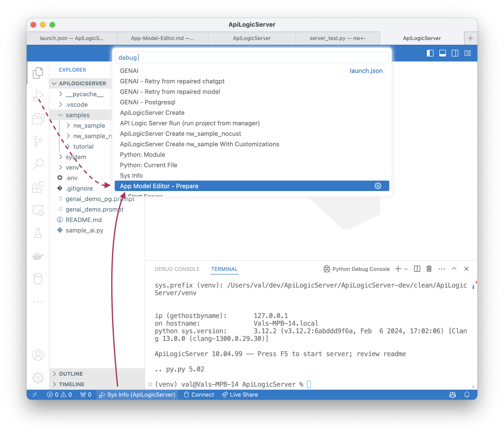Select the TERMINAL panel tab
504x435 pixels.
[x=224, y=269]
